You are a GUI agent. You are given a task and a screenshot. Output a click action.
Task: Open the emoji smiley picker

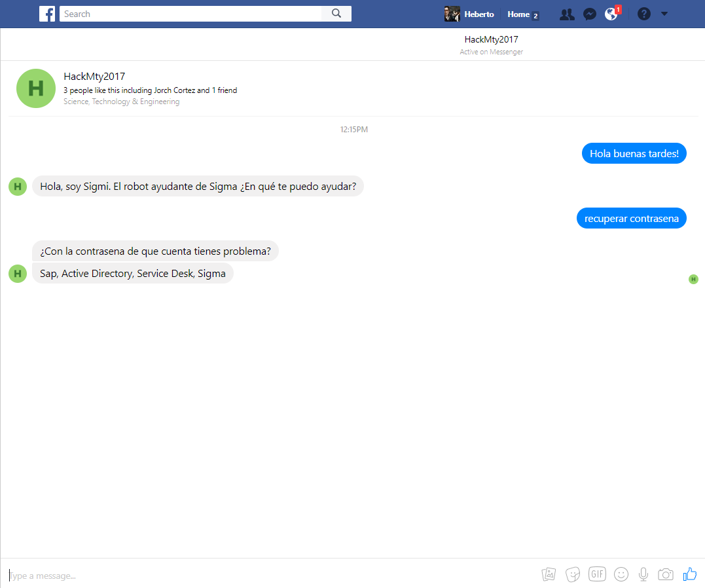tap(621, 574)
